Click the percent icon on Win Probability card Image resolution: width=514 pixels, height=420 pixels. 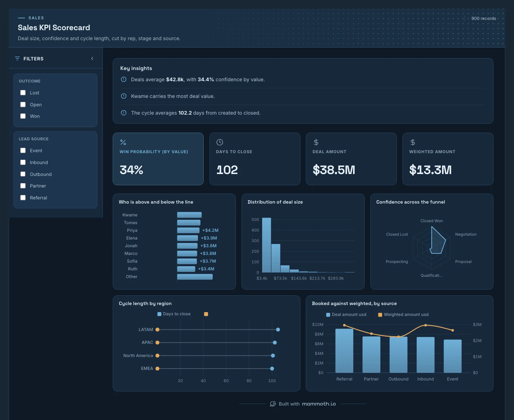[123, 142]
